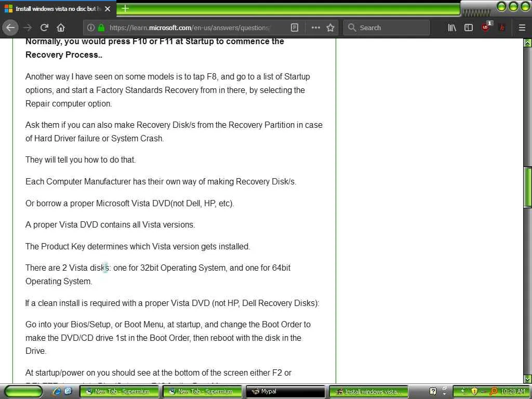
Task: Switch to second New Tab - Supermium taskbar button
Action: point(202,392)
